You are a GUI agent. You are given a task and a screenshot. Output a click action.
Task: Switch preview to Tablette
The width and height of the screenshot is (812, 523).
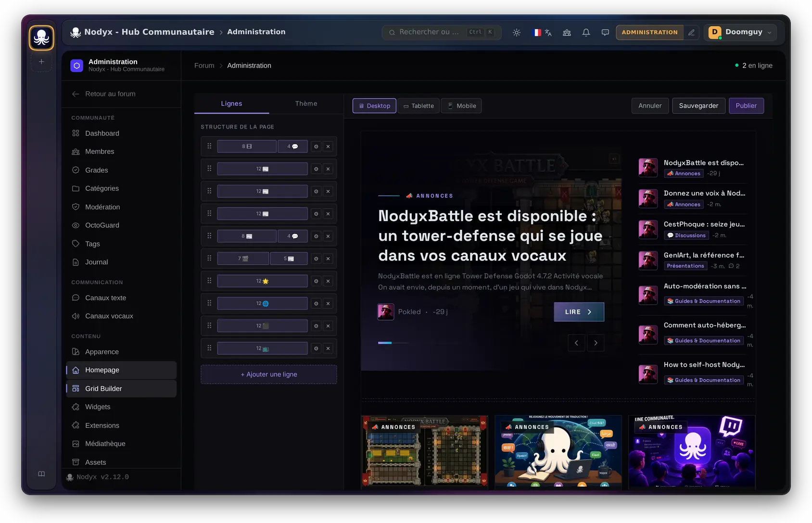pyautogui.click(x=419, y=106)
